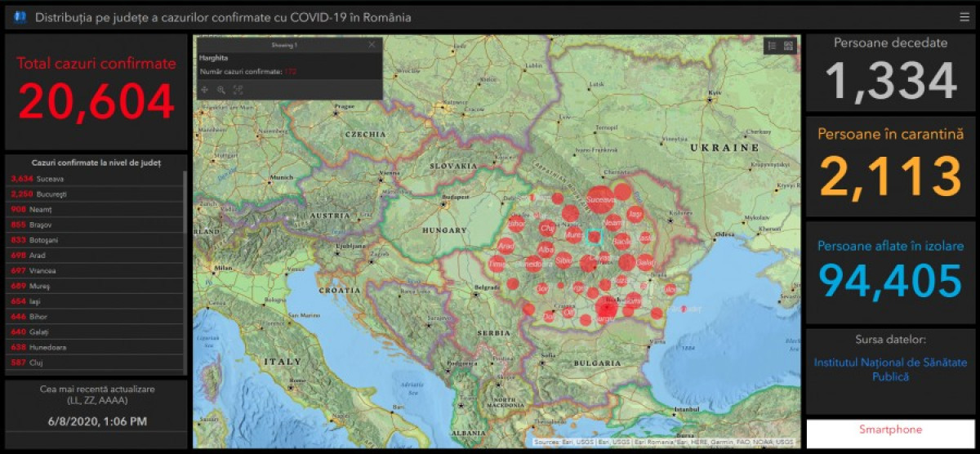Click the Smartphone button
Viewport: 980px width, 454px height.
890,430
